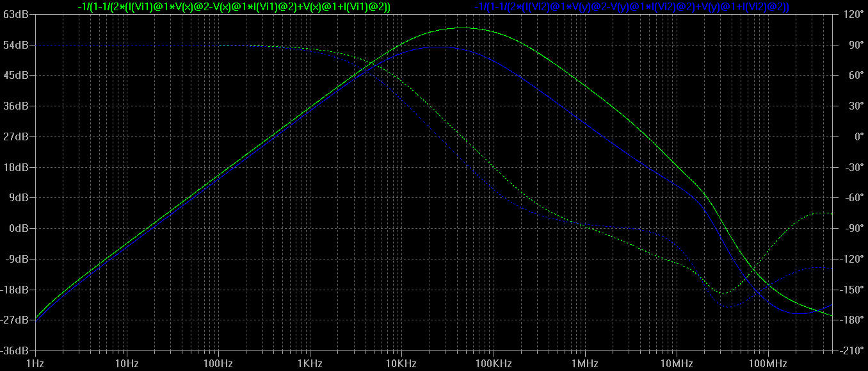Click the 1KHz frequency axis label

310,364
